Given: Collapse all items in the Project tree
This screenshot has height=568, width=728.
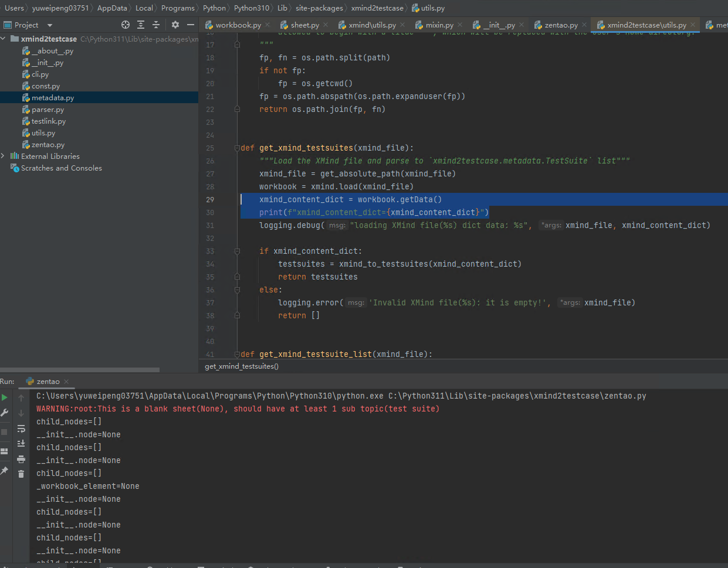Looking at the screenshot, I should (156, 25).
